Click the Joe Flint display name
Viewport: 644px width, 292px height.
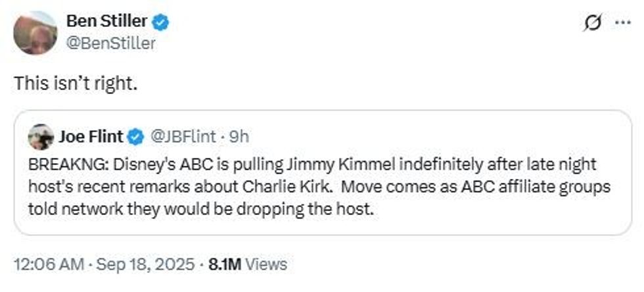pos(91,137)
